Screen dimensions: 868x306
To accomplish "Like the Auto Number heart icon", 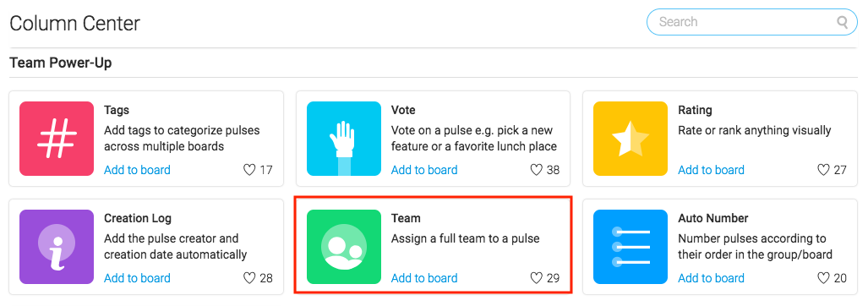I will pos(824,278).
